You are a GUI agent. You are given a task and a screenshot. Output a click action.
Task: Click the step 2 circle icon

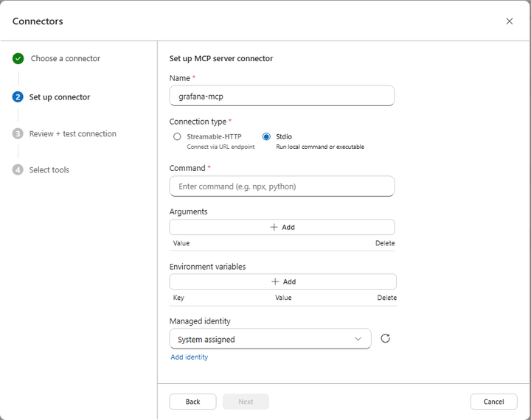click(18, 97)
